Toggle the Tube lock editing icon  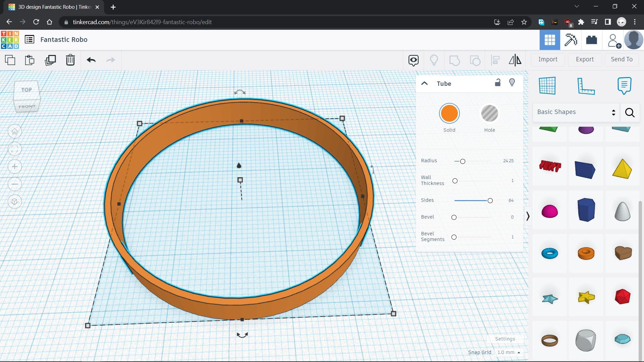497,83
